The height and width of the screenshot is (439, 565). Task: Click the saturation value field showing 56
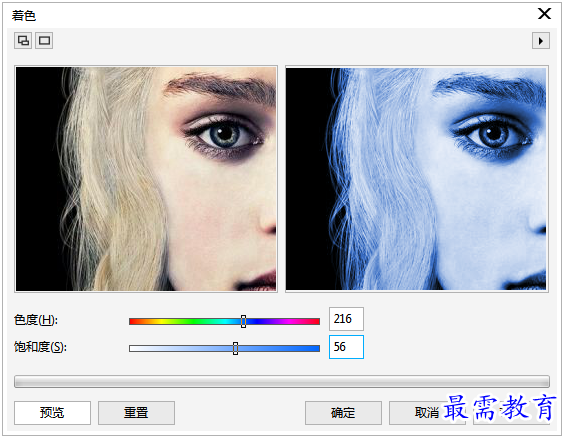pyautogui.click(x=346, y=347)
